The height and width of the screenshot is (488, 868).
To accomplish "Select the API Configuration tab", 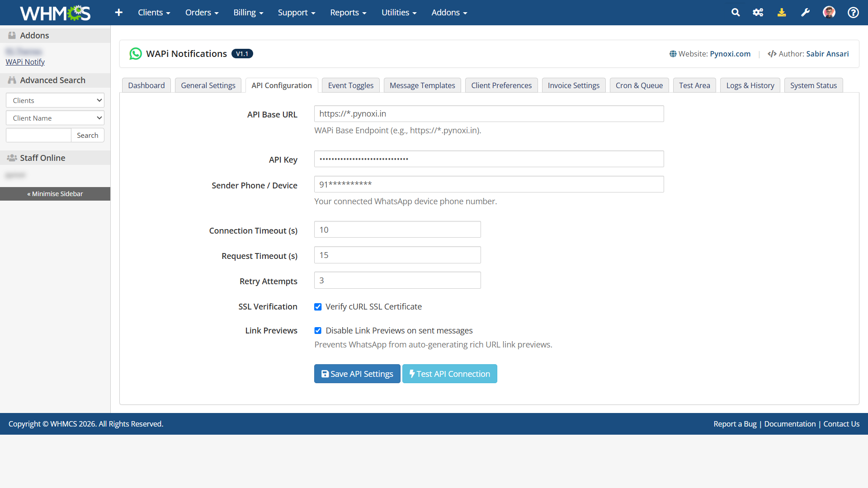I will [x=282, y=85].
